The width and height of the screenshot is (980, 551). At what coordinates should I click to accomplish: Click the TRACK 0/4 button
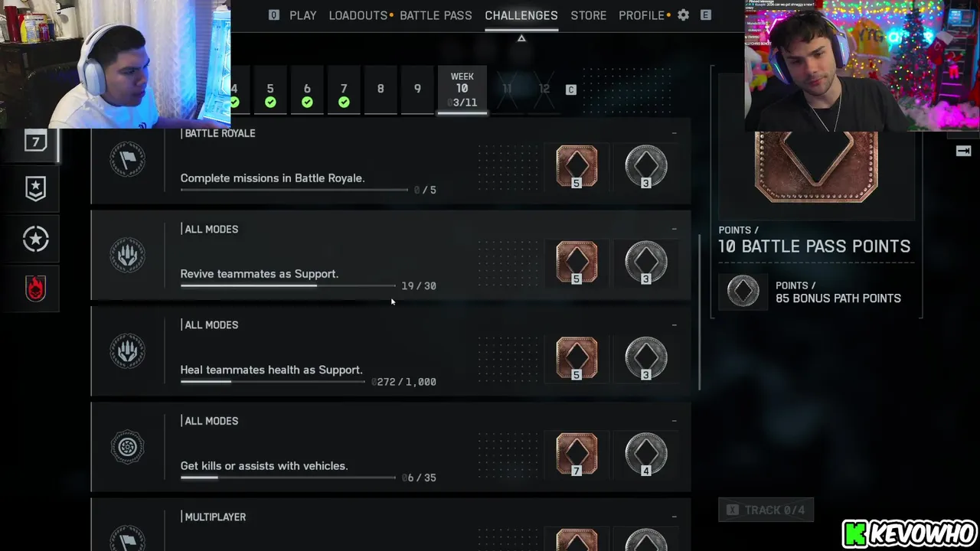(766, 510)
